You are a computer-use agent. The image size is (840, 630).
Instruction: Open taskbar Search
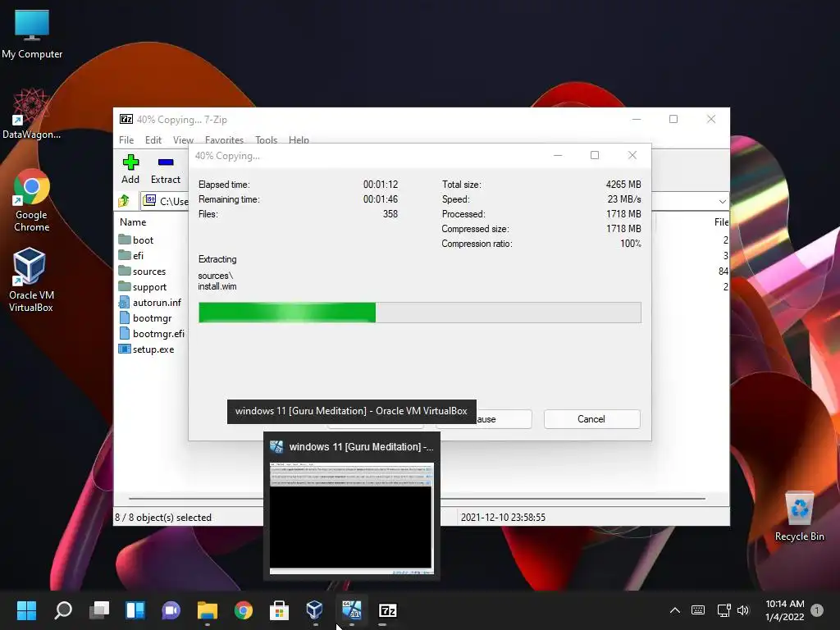pyautogui.click(x=63, y=610)
